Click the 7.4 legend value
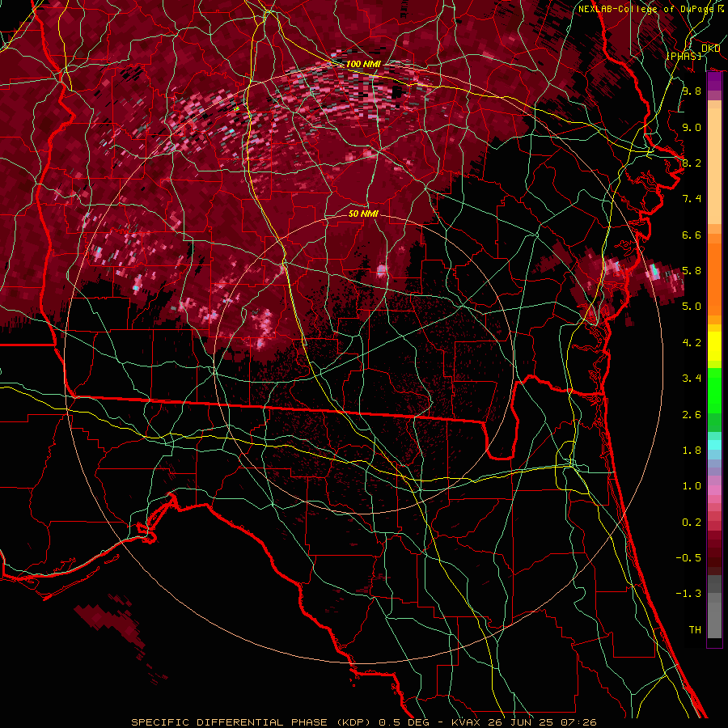Image resolution: width=728 pixels, height=728 pixels. (692, 199)
